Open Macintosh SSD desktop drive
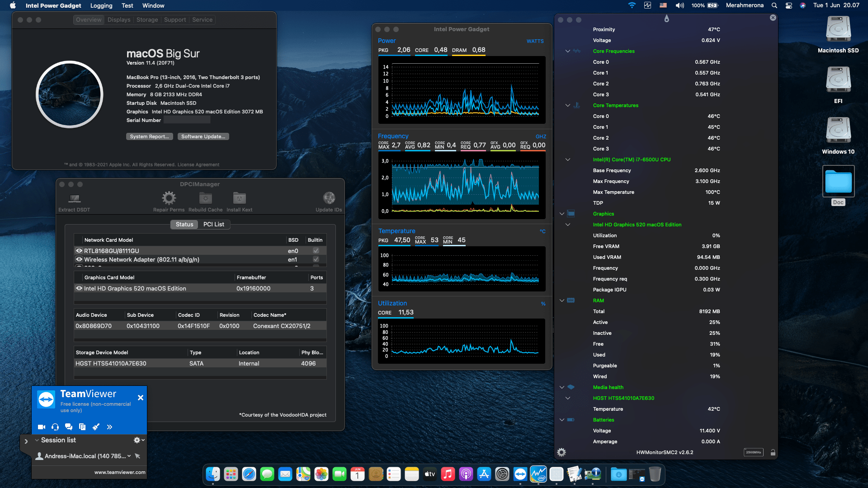This screenshot has height=488, width=868. [x=838, y=30]
